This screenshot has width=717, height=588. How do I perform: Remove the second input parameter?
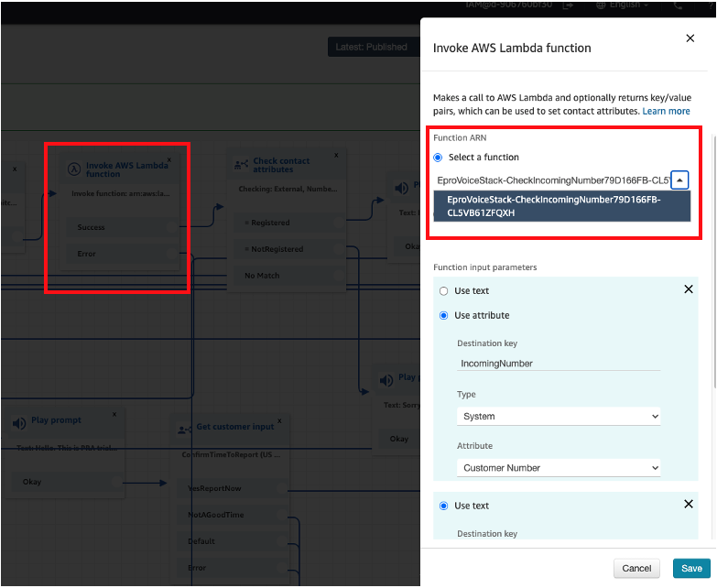point(689,505)
